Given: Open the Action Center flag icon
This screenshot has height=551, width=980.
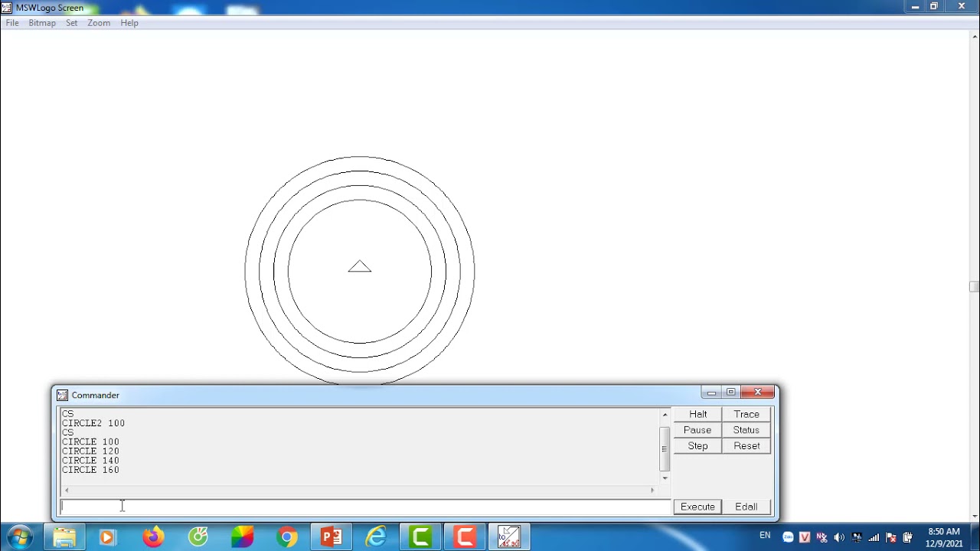Looking at the screenshot, I should coord(890,537).
